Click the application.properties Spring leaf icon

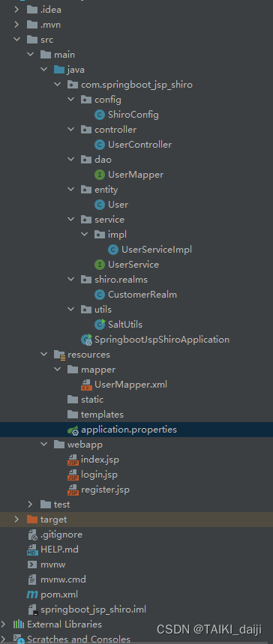73,430
